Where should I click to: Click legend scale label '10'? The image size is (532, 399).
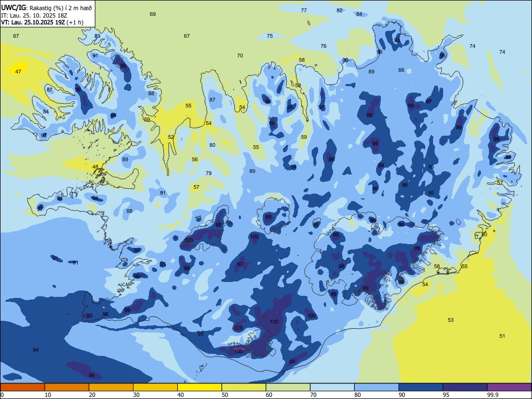(48, 395)
